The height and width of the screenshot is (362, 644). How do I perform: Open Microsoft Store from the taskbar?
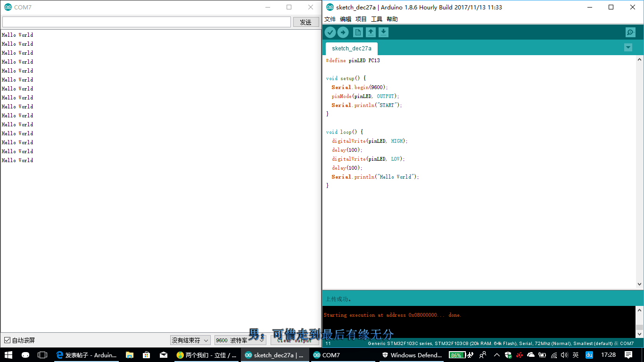[147, 355]
